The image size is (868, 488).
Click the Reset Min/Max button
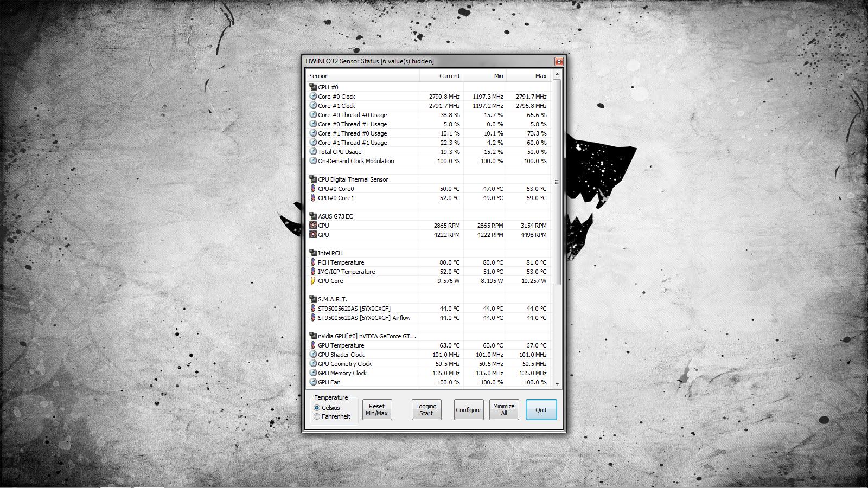click(x=377, y=410)
